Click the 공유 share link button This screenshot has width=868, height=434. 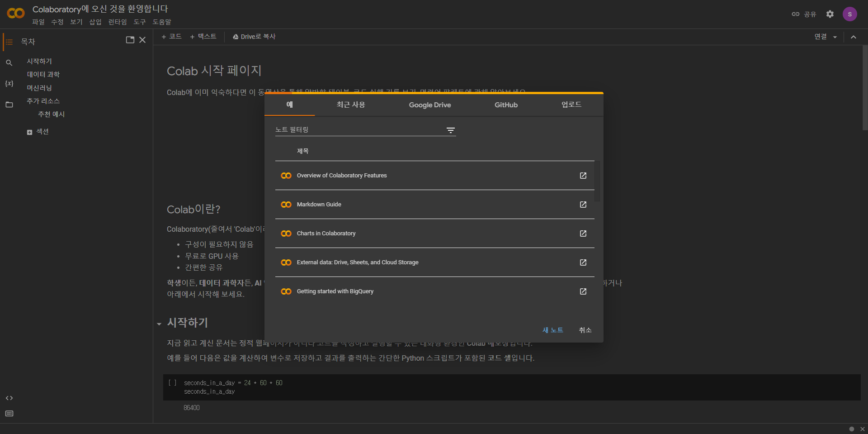(x=804, y=14)
